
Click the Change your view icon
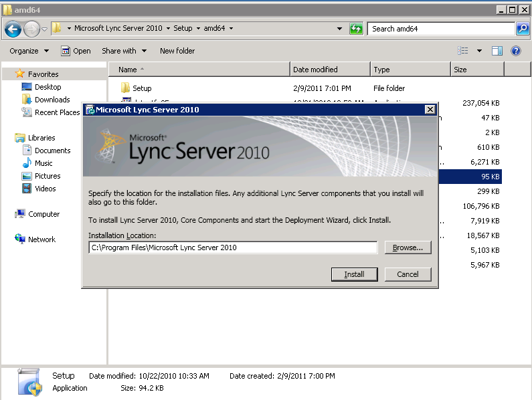463,51
